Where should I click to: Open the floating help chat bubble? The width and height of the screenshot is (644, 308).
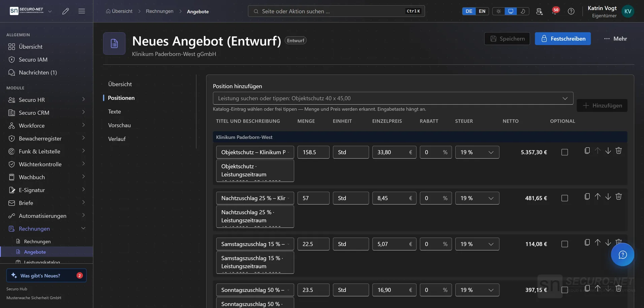(622, 255)
